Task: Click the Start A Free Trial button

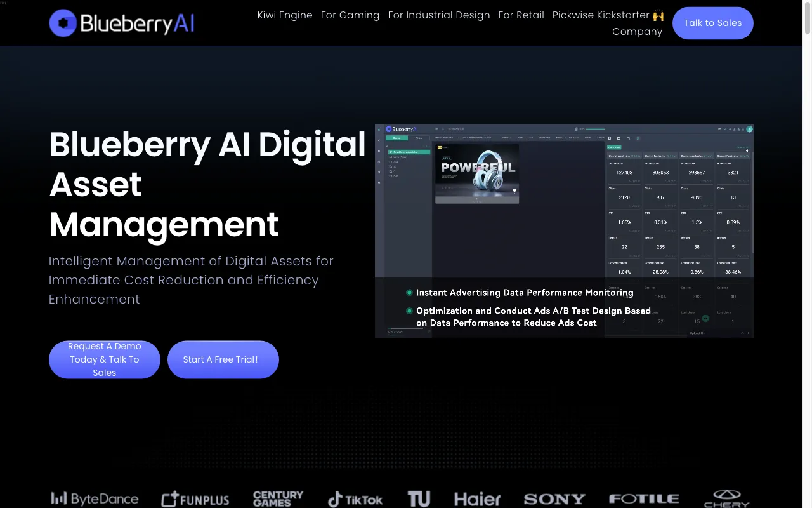Action: (223, 359)
